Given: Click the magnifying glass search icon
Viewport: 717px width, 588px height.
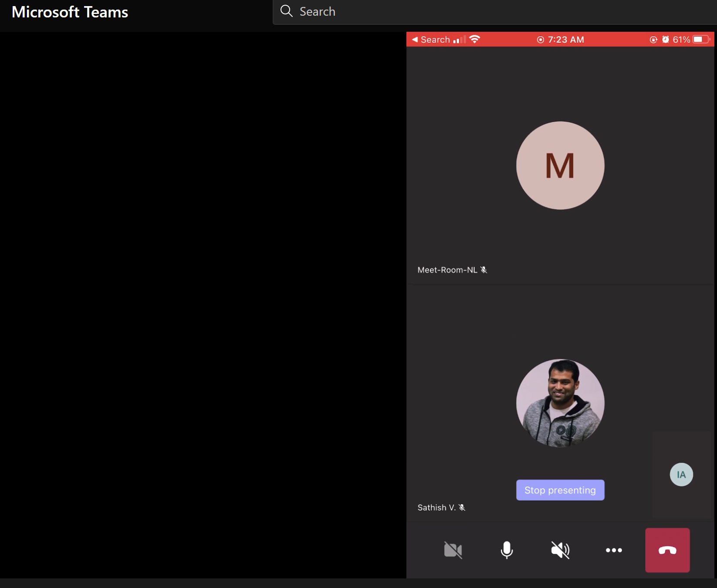Looking at the screenshot, I should pos(286,11).
